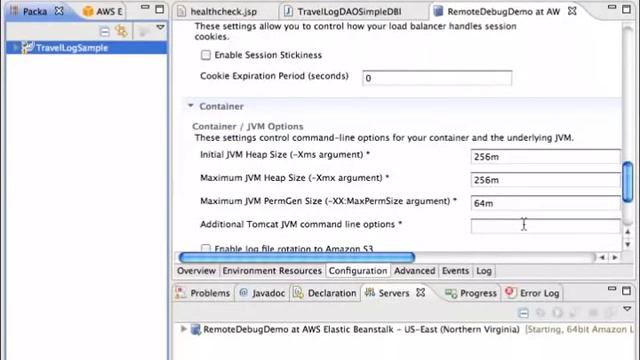Select TravelLogSample project
Screen dimensions: 640x360
pyautogui.click(x=87, y=48)
